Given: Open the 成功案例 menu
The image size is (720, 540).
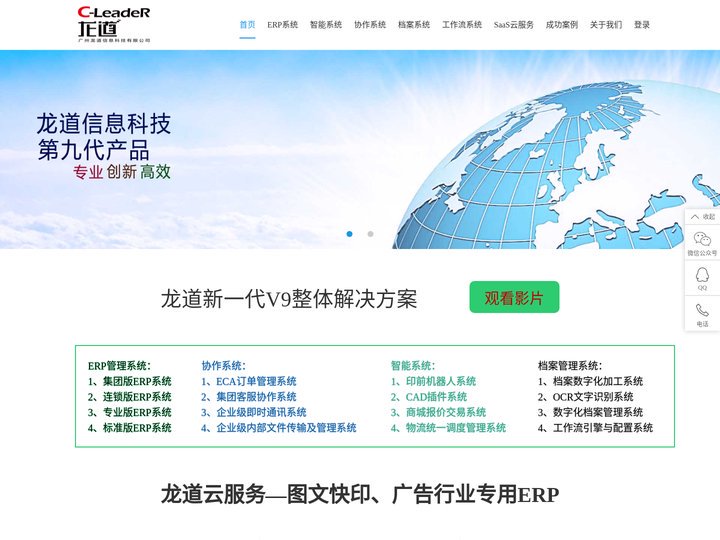Looking at the screenshot, I should (562, 25).
